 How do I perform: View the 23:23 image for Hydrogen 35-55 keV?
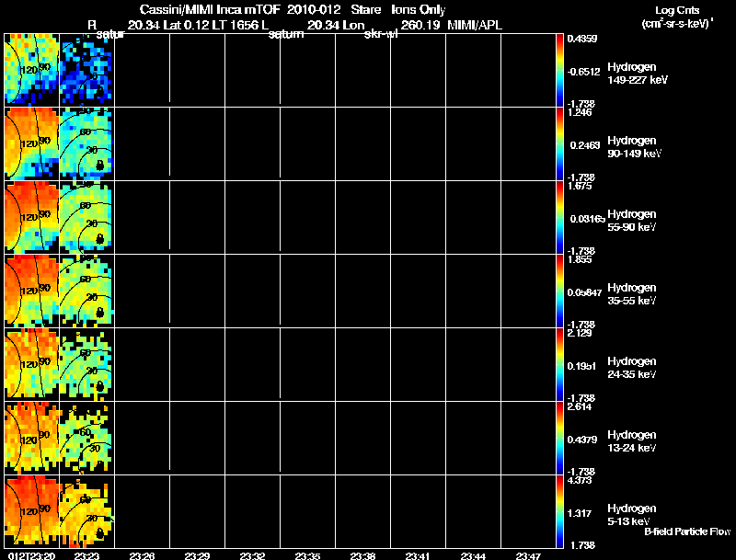click(x=86, y=291)
